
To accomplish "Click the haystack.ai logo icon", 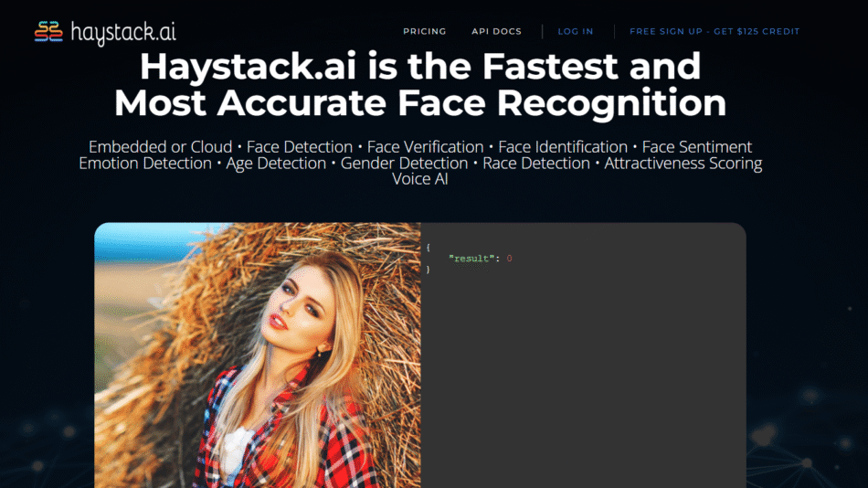I will [48, 32].
